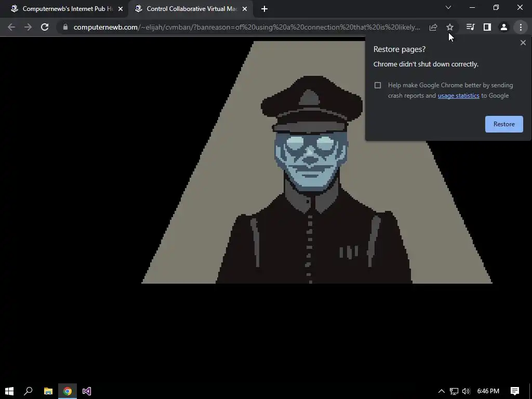Viewport: 532px width, 399px height.
Task: Share this page using the share icon
Action: tap(433, 27)
